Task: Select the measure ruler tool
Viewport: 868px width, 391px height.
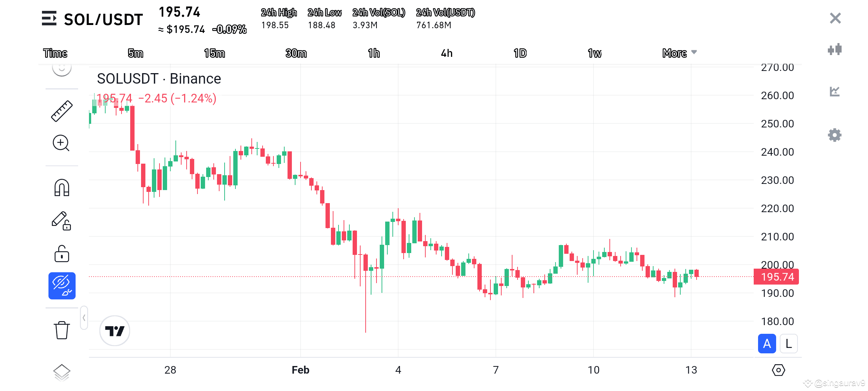Action: [61, 110]
